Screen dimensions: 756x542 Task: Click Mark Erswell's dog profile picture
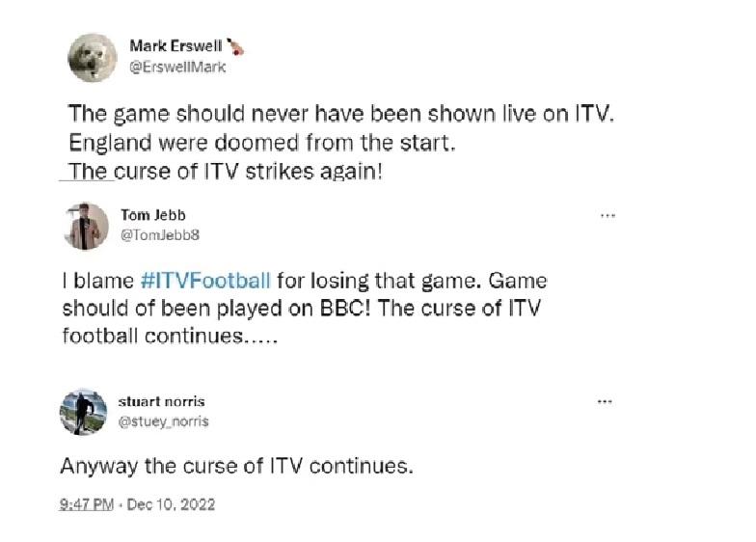92,58
